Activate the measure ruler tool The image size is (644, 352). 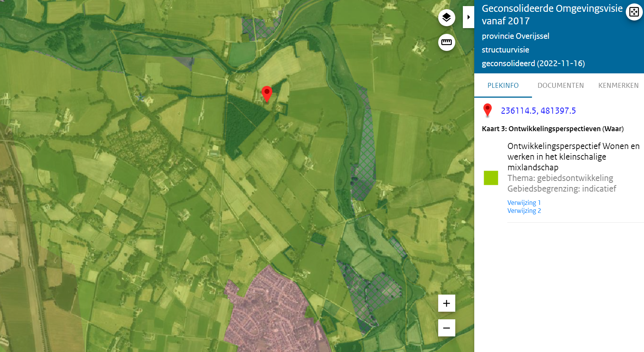tap(447, 42)
